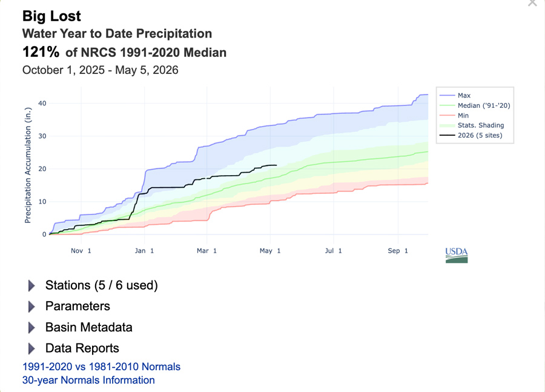Screen dimensions: 545x392
Task: Expand the Parameters disclosure triangle
Action: 31,307
